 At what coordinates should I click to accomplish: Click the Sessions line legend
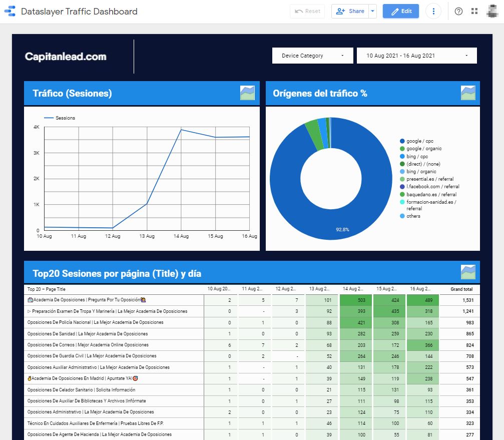click(x=60, y=118)
